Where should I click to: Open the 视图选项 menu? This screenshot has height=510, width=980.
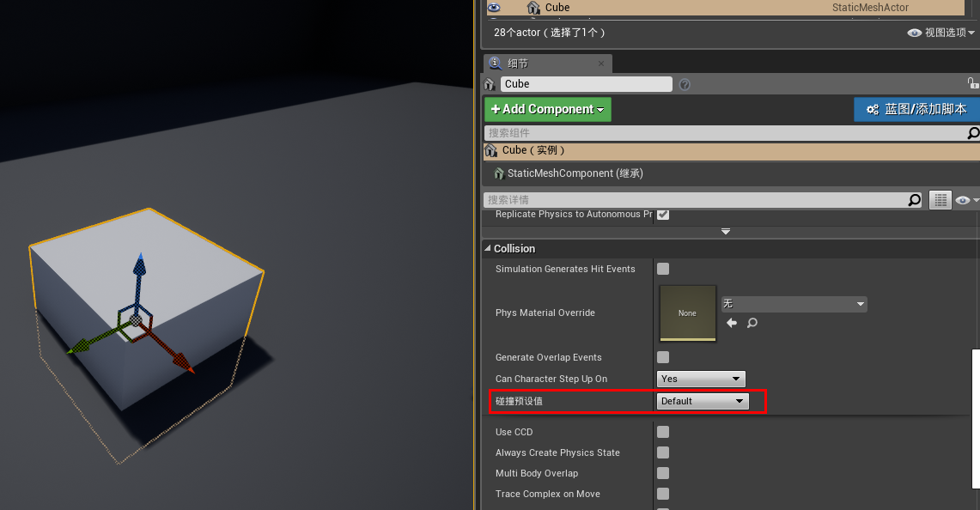coord(944,31)
